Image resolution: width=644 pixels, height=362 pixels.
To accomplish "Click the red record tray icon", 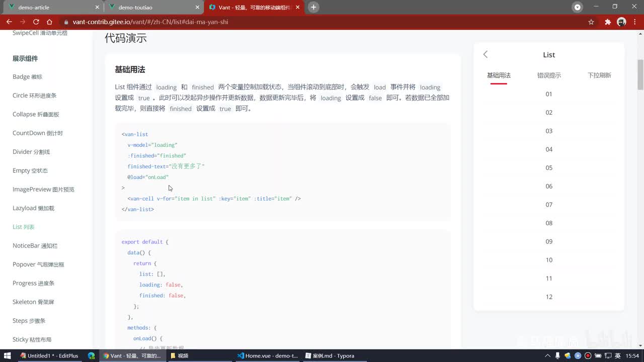I will tap(587, 355).
